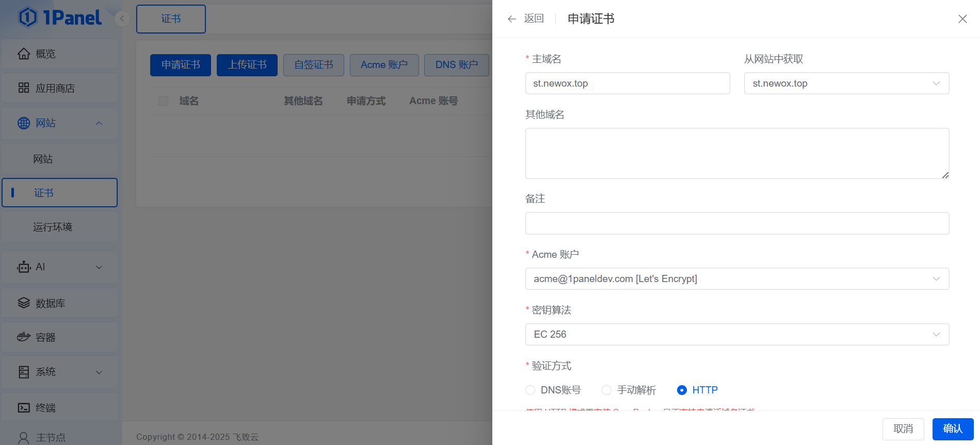Collapse the sidebar with the arrow button
The image size is (980, 445).
coord(122,19)
